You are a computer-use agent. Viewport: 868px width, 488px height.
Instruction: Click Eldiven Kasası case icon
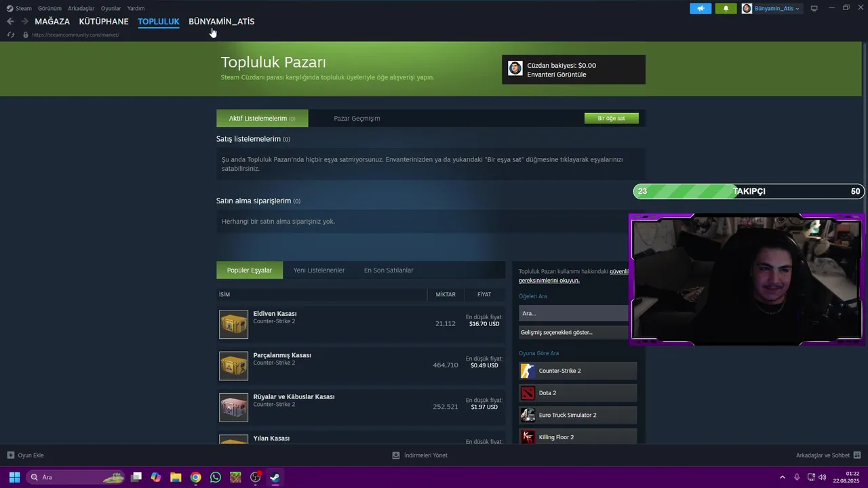(x=233, y=324)
